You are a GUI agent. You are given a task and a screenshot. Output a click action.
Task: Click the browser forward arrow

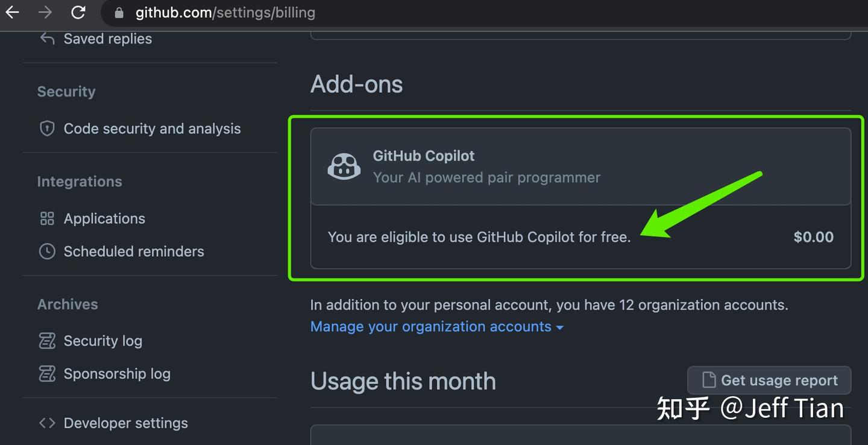tap(45, 12)
